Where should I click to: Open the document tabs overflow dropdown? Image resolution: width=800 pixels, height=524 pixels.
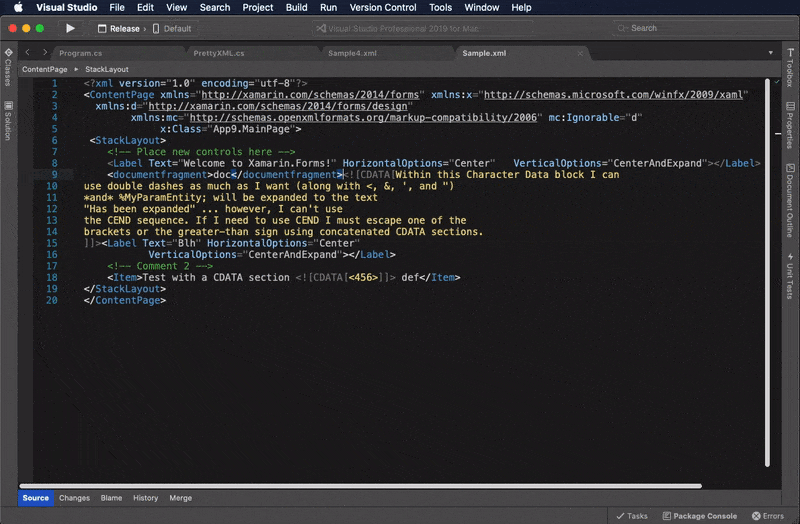[770, 53]
